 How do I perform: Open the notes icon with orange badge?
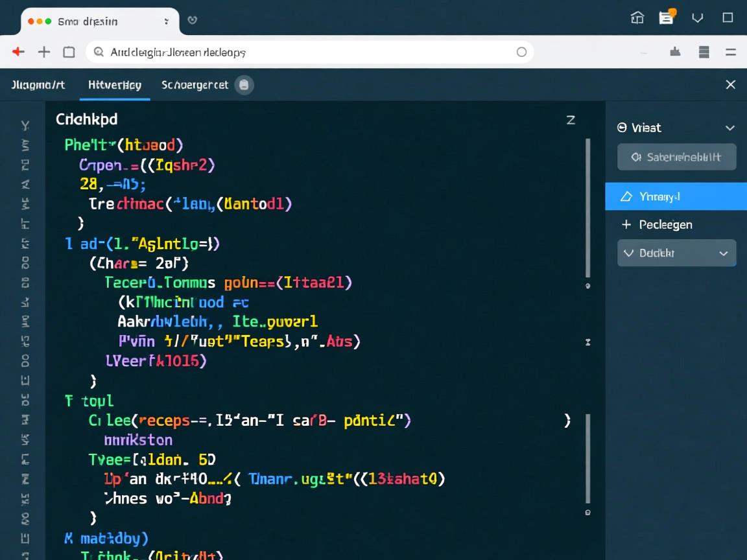(666, 17)
